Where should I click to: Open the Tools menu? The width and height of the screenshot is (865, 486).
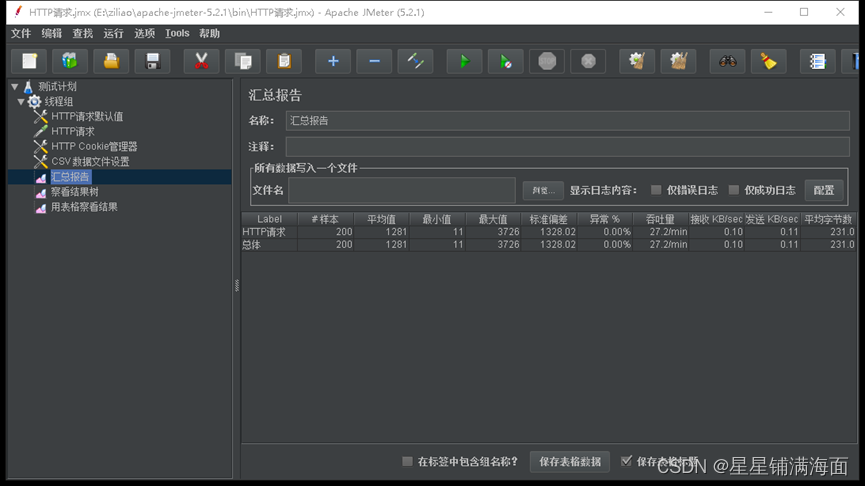tap(177, 34)
